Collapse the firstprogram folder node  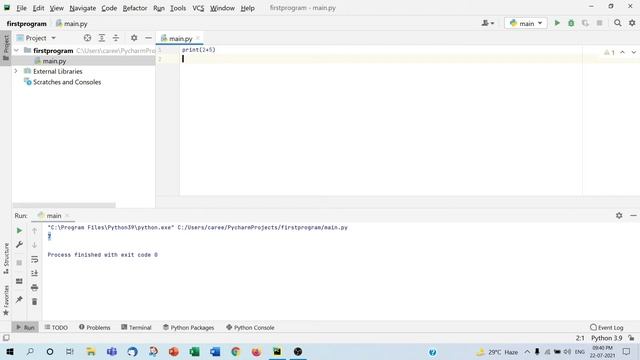click(16, 50)
